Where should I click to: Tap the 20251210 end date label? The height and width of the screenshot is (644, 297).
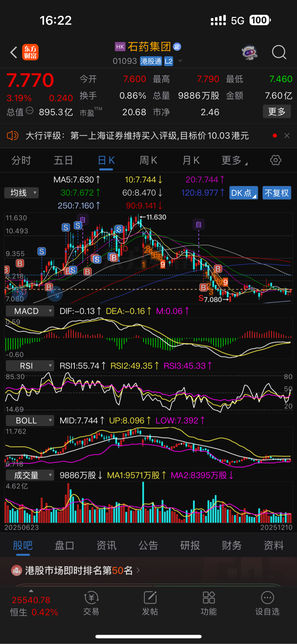click(x=277, y=528)
